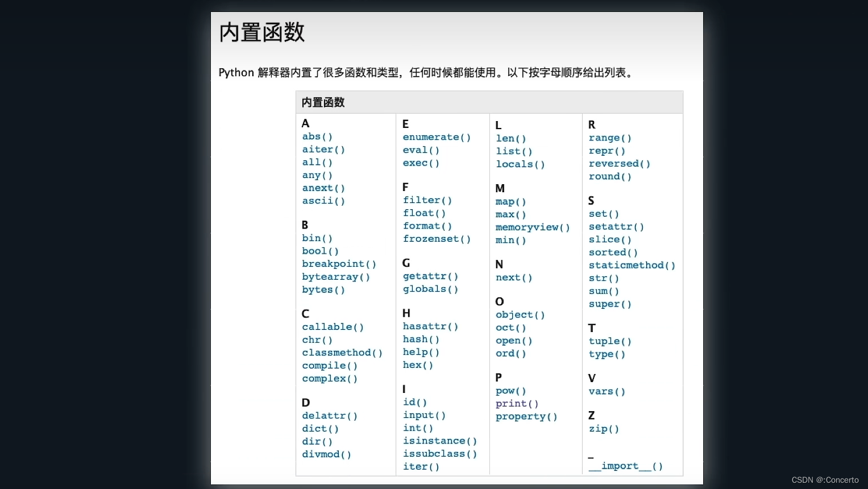Follow the frozenset() link
This screenshot has width=868, height=489.
pyautogui.click(x=437, y=239)
